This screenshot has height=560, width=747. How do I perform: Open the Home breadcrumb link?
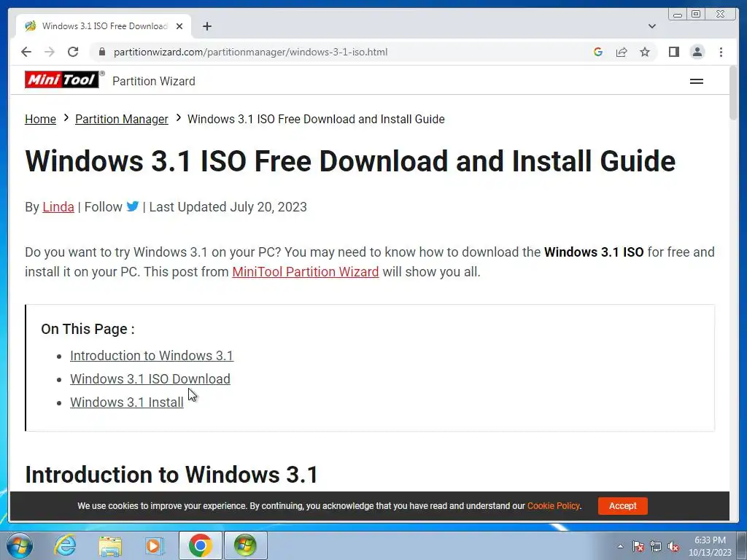pyautogui.click(x=41, y=119)
